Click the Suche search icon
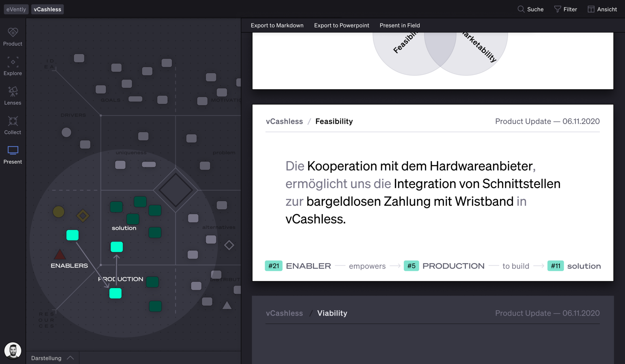 [x=521, y=9]
